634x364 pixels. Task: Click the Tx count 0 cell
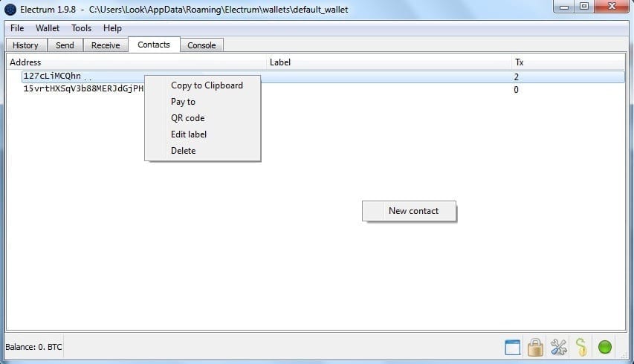click(517, 90)
